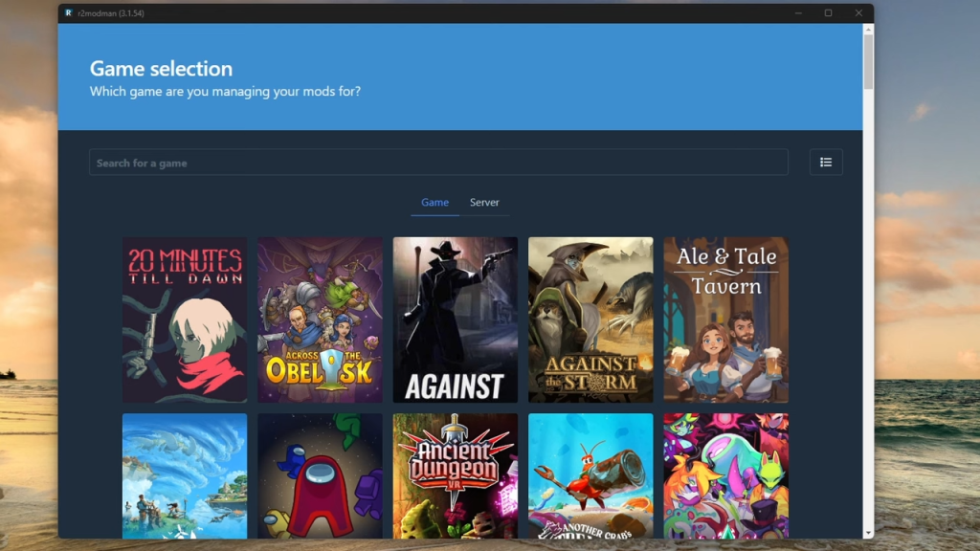Choose Another Crab's Treasure game cover
The image size is (980, 551).
pos(590,475)
